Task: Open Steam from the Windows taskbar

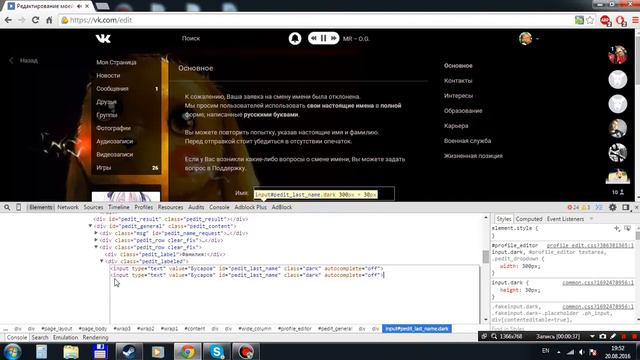Action: pyautogui.click(x=129, y=351)
